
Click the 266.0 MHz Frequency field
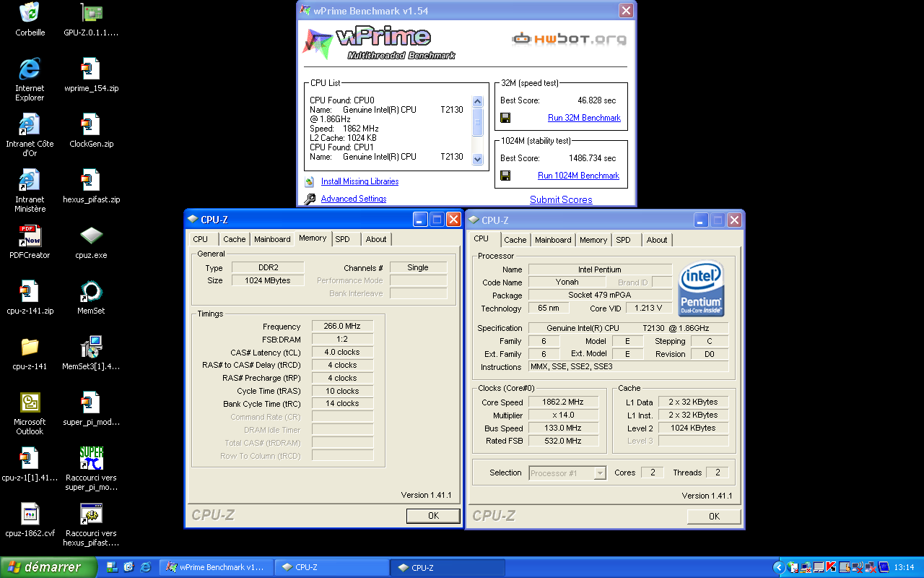[343, 327]
